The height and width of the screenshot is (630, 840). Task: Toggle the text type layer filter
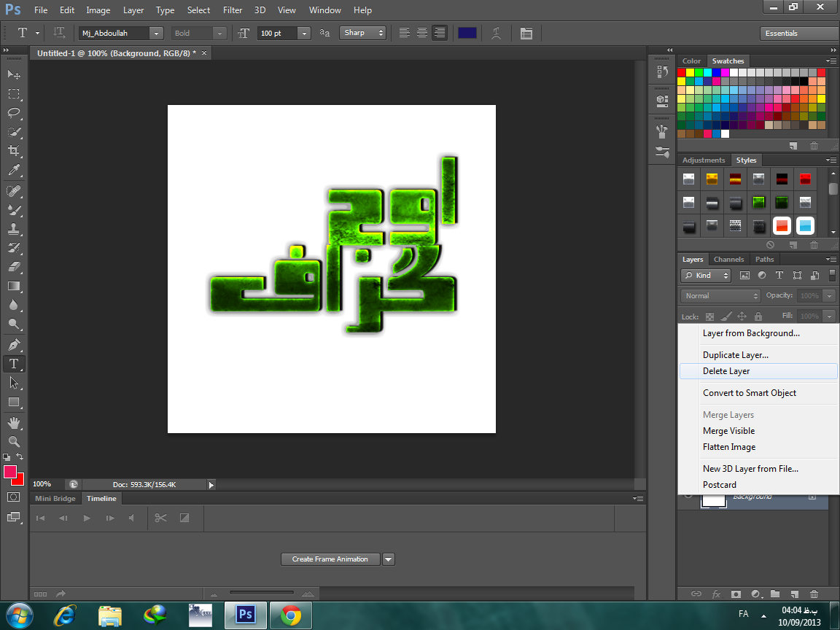click(779, 276)
